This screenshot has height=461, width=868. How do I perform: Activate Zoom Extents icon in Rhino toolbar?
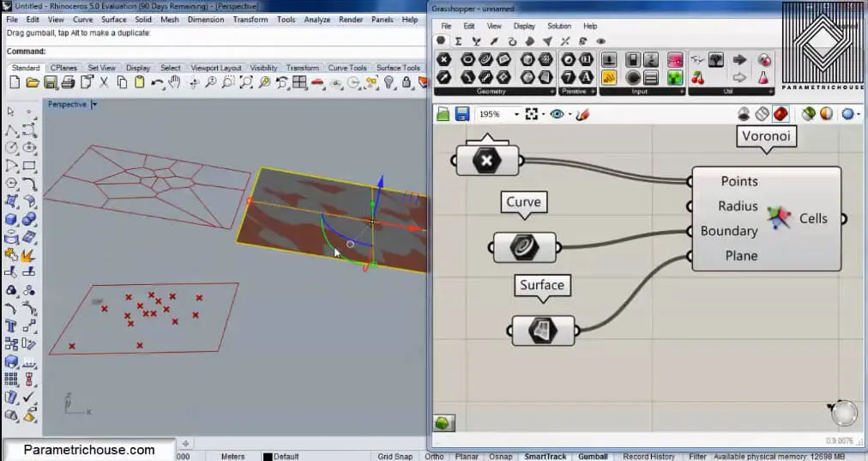coord(246,82)
